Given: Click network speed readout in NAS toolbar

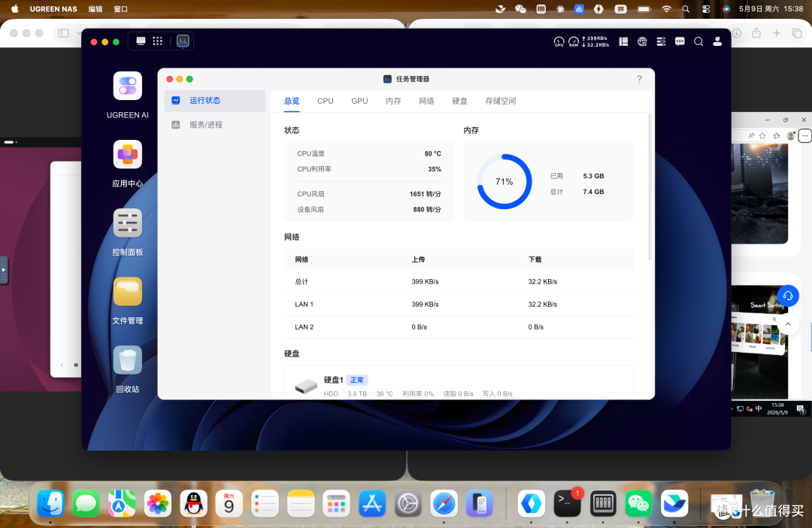Looking at the screenshot, I should pyautogui.click(x=595, y=41).
